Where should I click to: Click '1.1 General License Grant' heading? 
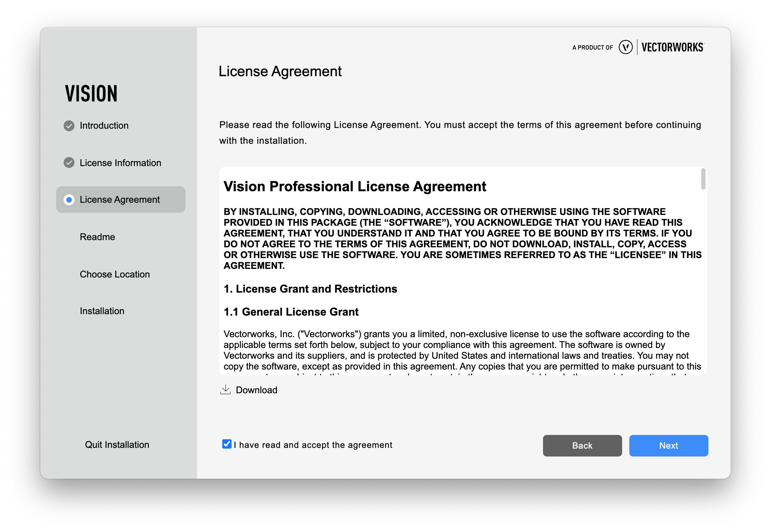pos(291,312)
